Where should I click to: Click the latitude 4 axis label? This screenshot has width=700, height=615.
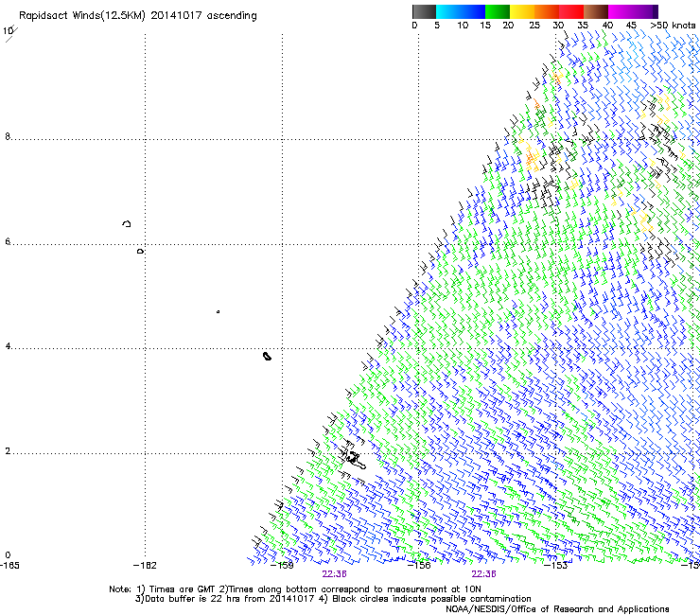[x=8, y=346]
